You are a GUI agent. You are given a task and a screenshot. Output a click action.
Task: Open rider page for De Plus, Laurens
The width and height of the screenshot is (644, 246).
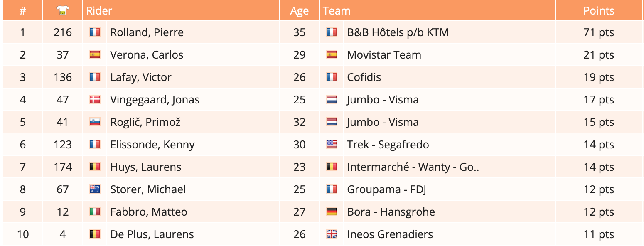pyautogui.click(x=152, y=234)
